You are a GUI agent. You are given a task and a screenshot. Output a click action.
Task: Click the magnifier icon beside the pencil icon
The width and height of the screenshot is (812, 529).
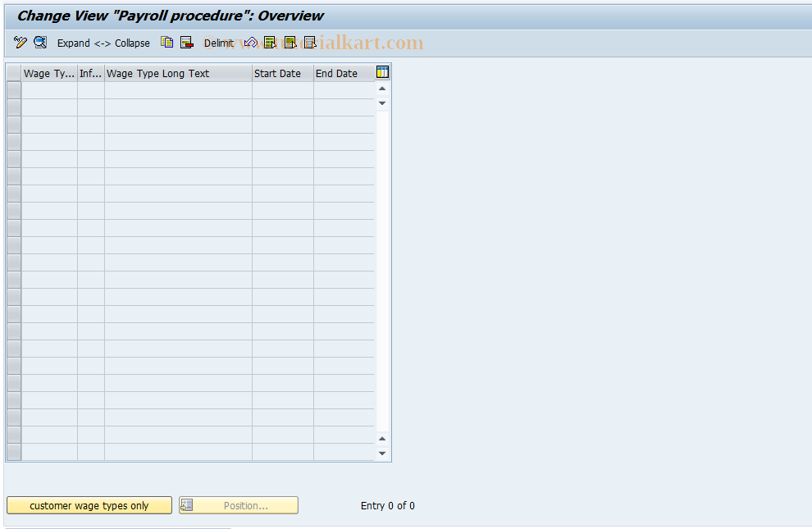coord(40,43)
